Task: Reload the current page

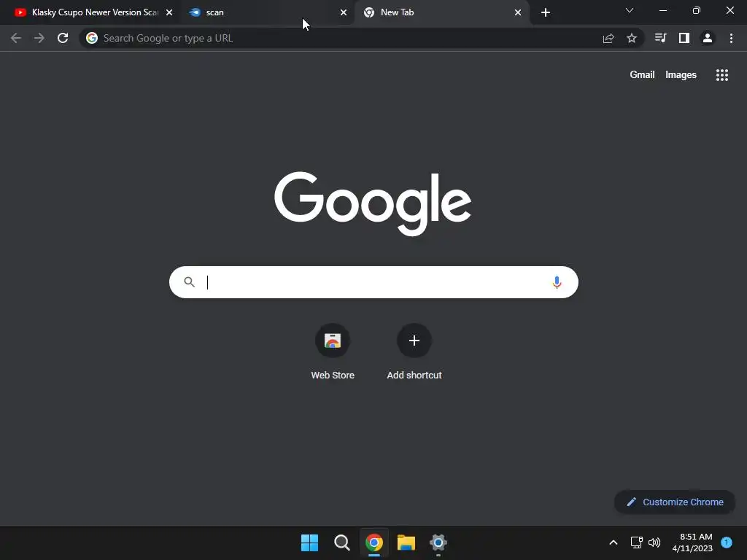Action: coord(63,38)
